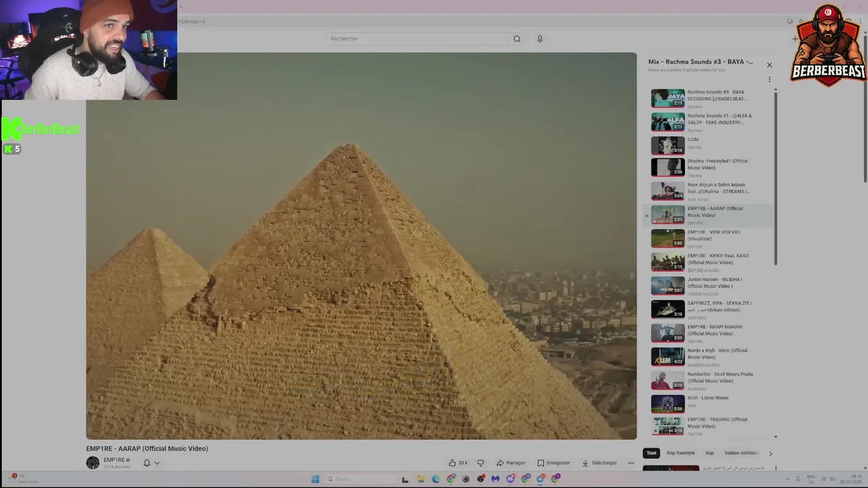Close the Mix playlist panel
Screen dimensions: 868x488
pyautogui.click(x=769, y=65)
